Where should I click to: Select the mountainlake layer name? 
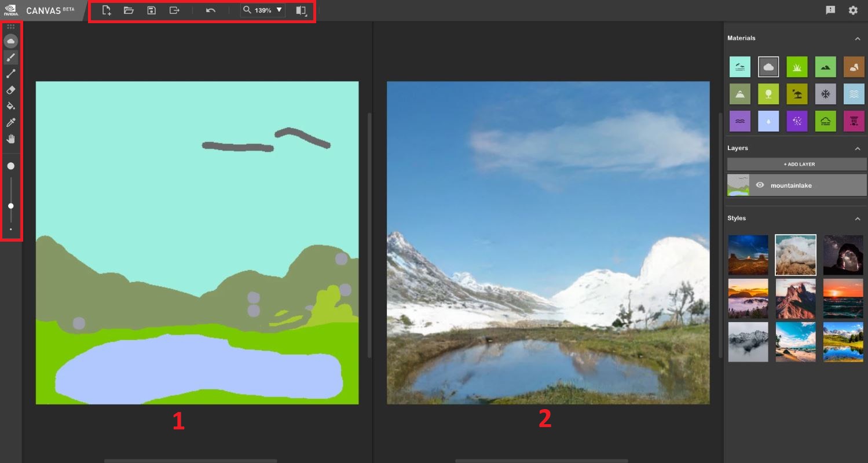(791, 185)
